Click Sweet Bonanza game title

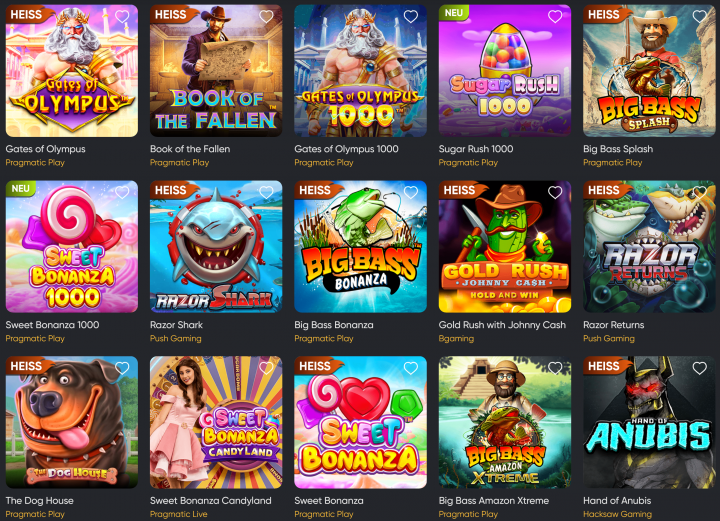pyautogui.click(x=329, y=501)
